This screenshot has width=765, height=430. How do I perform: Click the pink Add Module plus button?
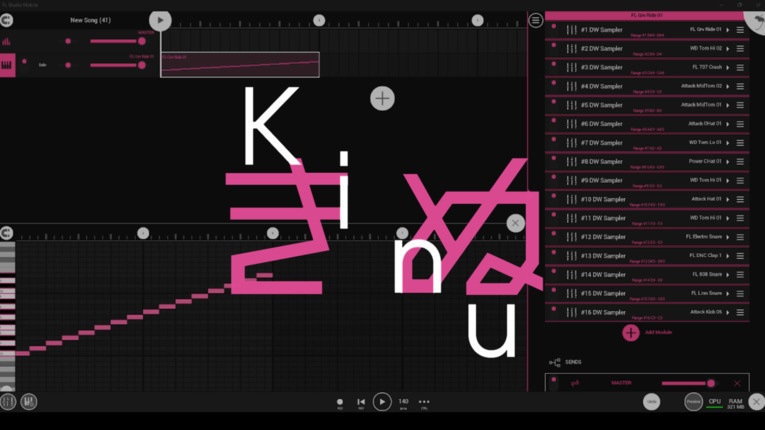(x=631, y=333)
